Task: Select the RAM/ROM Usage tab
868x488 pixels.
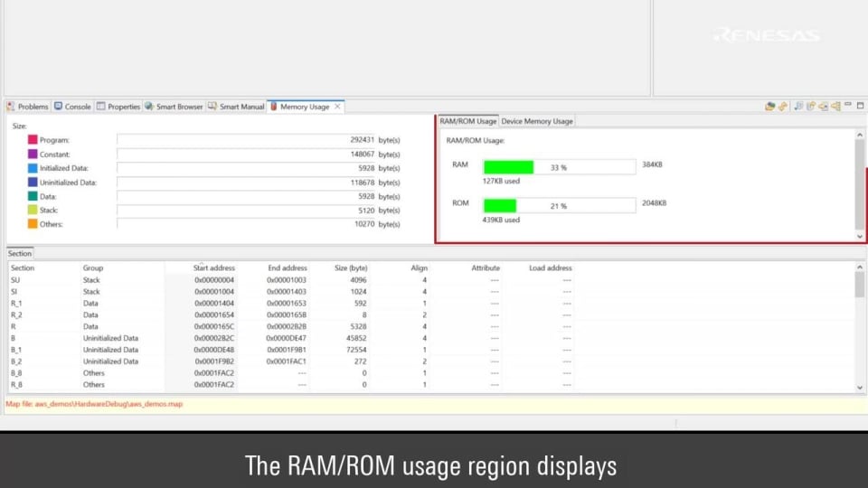Action: click(x=467, y=121)
